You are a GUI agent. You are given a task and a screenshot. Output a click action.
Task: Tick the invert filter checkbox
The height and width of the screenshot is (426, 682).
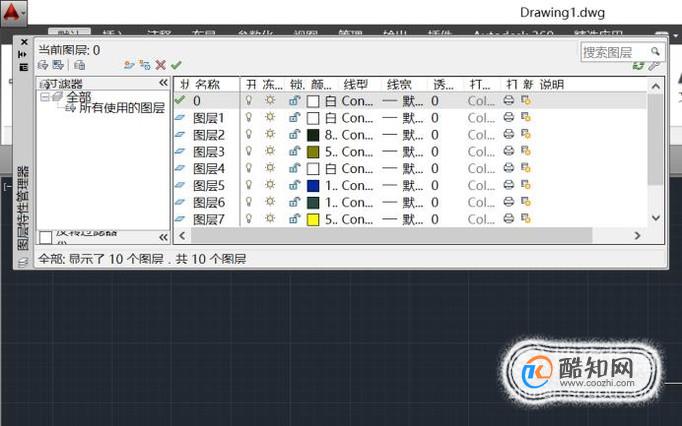tap(46, 237)
